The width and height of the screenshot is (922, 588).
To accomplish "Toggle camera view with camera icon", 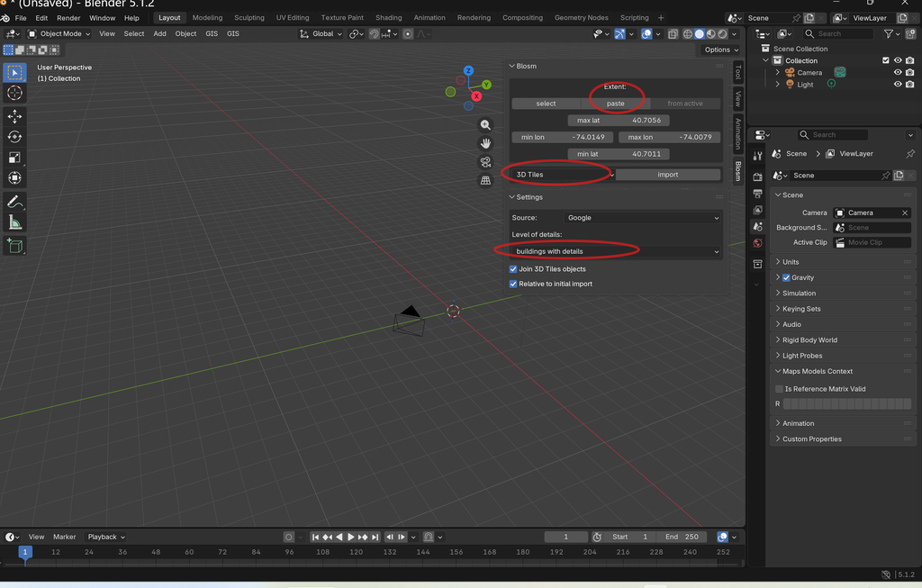I will (x=485, y=162).
